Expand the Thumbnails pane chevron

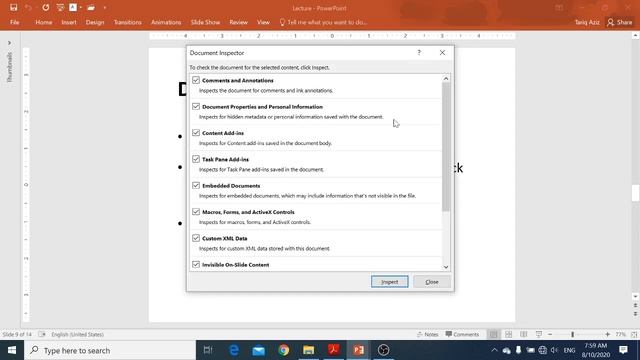coord(9,43)
